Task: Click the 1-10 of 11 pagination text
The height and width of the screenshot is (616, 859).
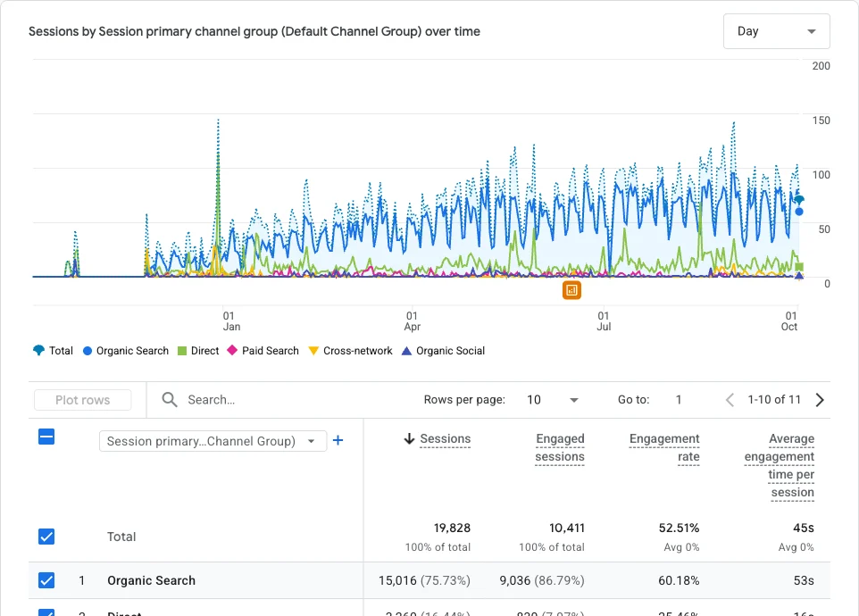Action: coord(774,400)
